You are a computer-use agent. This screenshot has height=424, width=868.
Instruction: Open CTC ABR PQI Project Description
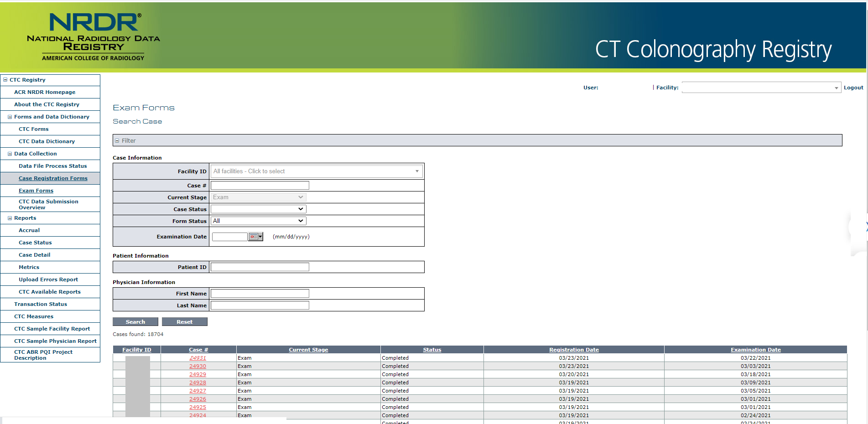[x=43, y=355]
